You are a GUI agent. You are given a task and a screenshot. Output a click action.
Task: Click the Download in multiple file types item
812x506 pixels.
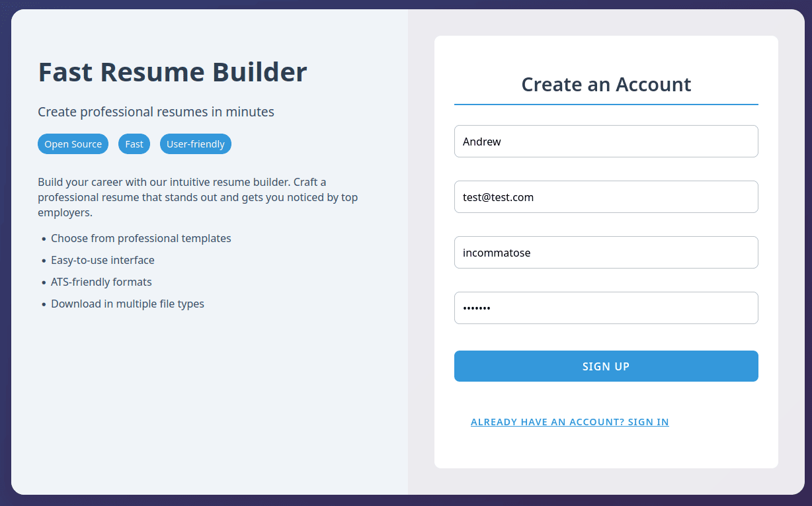(x=128, y=304)
